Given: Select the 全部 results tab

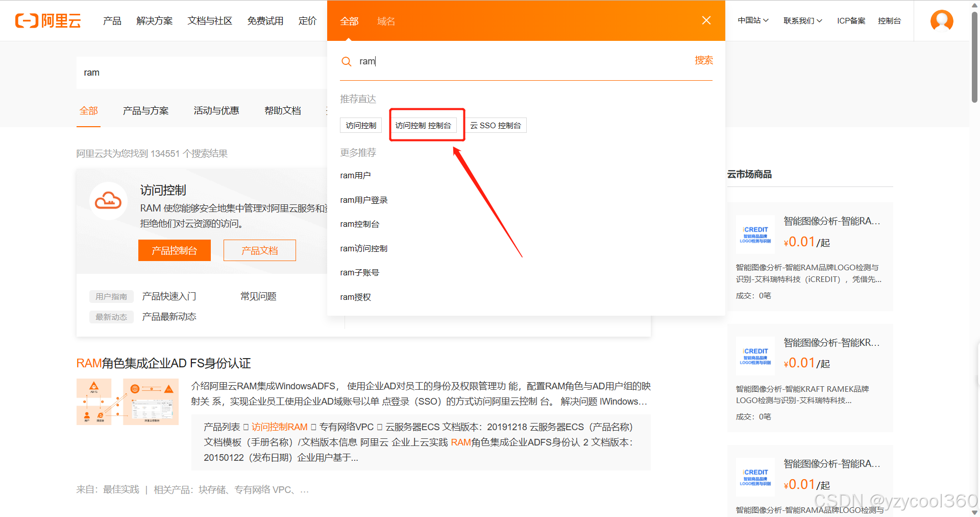Looking at the screenshot, I should [x=88, y=110].
